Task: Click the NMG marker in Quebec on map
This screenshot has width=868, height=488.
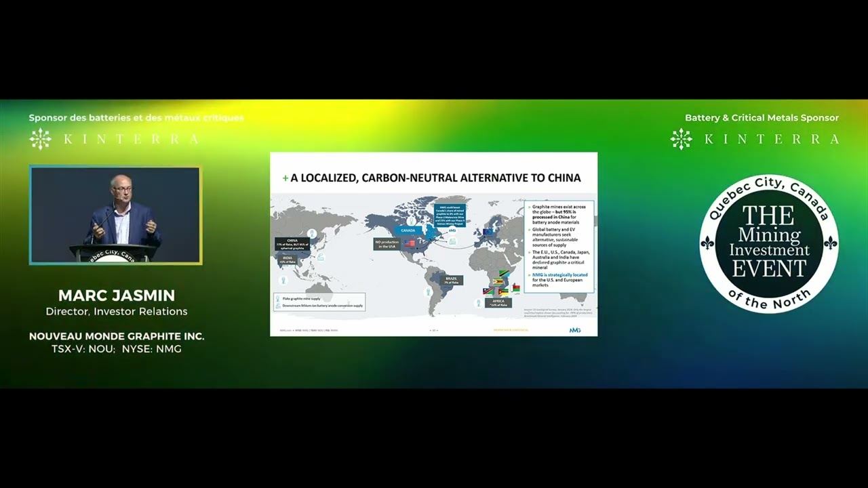Action: click(x=452, y=230)
